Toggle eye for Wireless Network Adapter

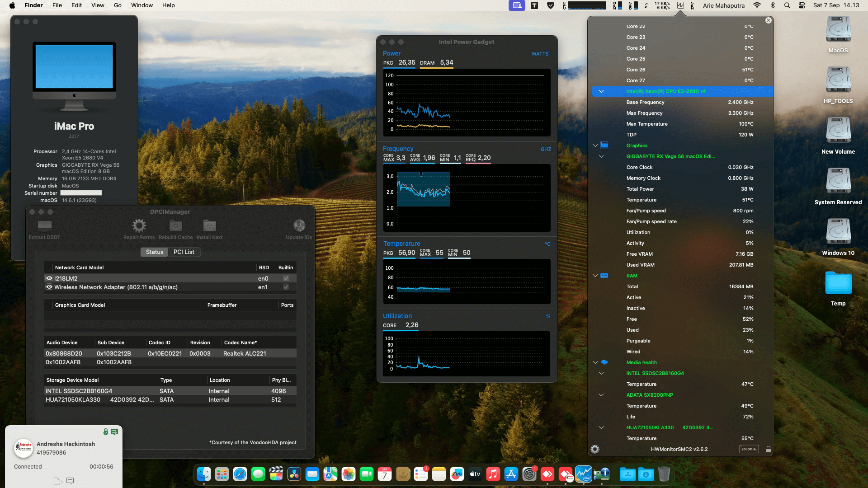49,287
